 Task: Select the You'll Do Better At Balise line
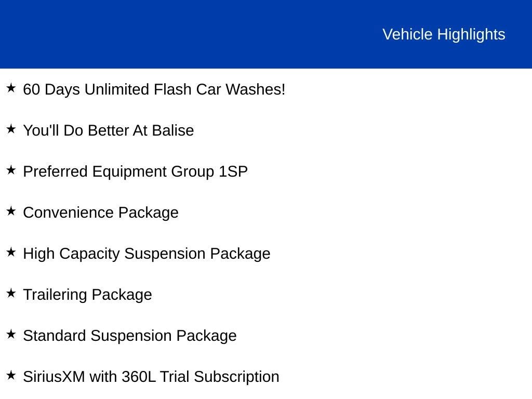pyautogui.click(x=109, y=130)
